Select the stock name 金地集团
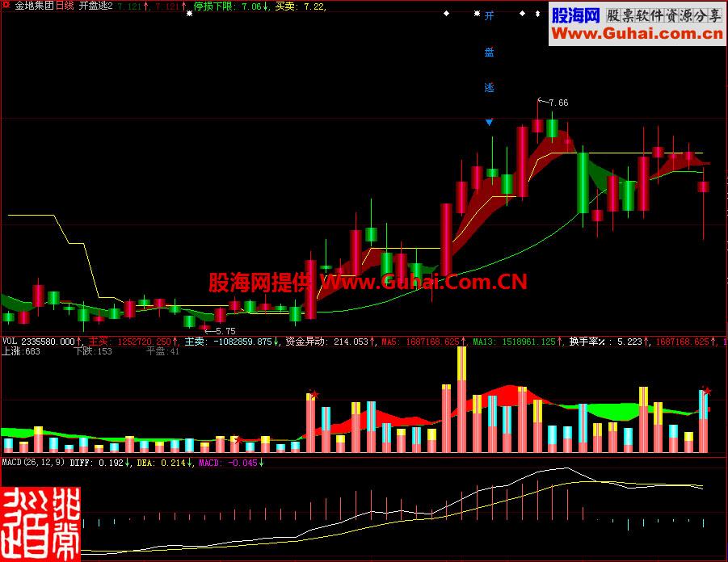The image size is (728, 562). tap(35, 6)
